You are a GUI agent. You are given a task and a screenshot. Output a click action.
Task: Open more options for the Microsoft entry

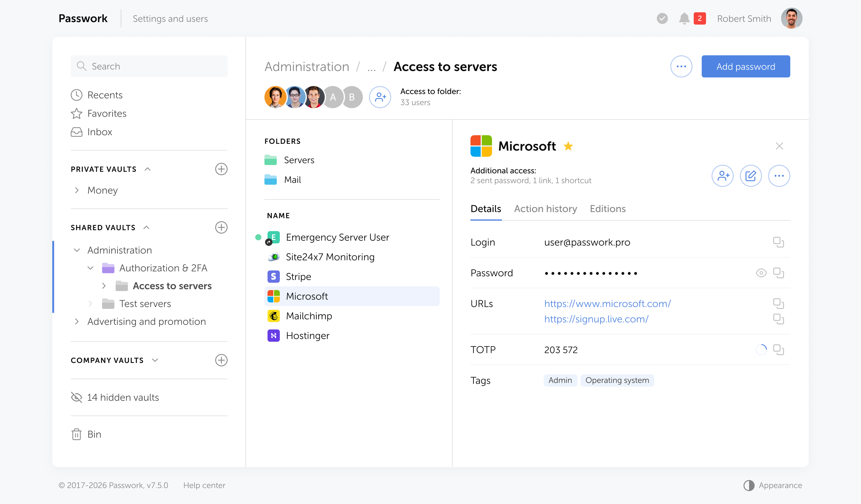click(x=779, y=175)
